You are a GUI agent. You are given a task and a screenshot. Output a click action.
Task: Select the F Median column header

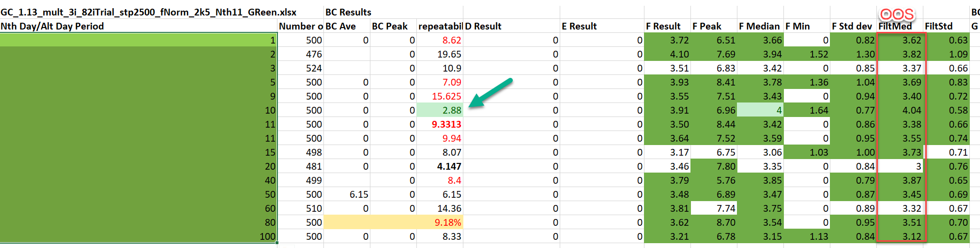click(x=759, y=26)
